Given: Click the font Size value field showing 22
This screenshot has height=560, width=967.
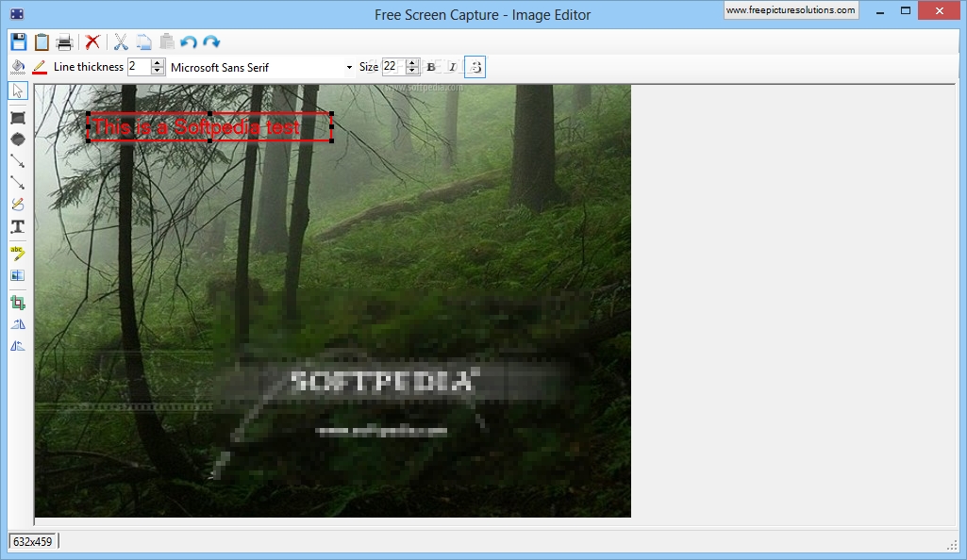Looking at the screenshot, I should point(392,67).
